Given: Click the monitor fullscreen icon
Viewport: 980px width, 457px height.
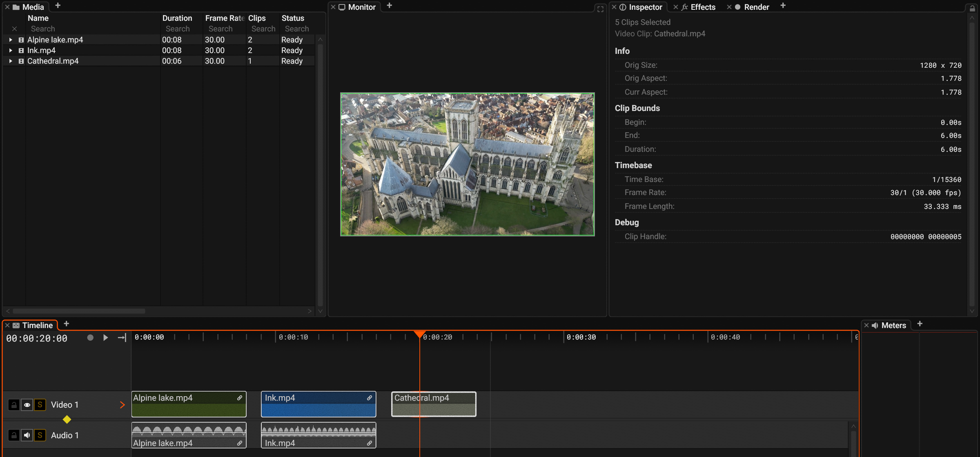Looking at the screenshot, I should pos(600,9).
